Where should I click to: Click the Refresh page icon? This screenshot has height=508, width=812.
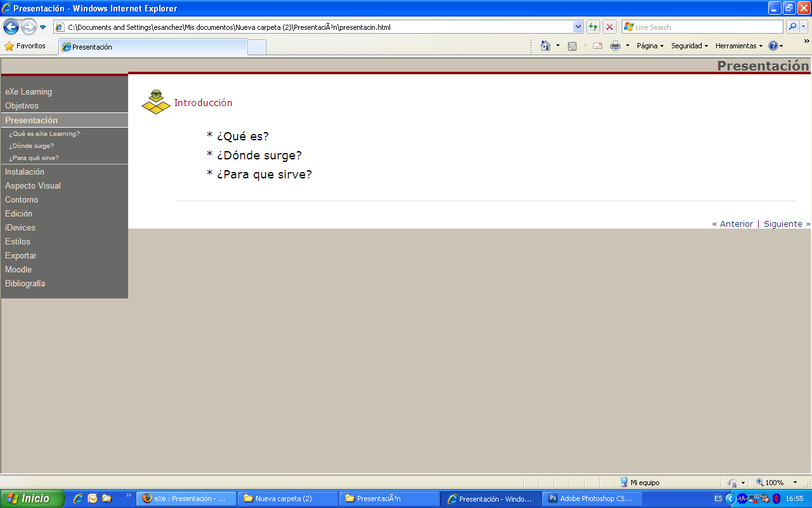pyautogui.click(x=593, y=27)
